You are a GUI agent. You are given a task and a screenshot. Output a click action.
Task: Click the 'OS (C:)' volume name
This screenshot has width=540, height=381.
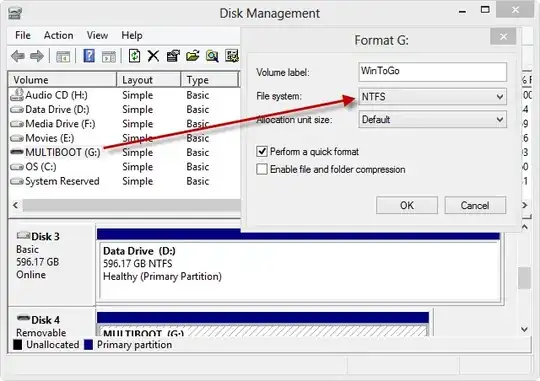(x=41, y=167)
